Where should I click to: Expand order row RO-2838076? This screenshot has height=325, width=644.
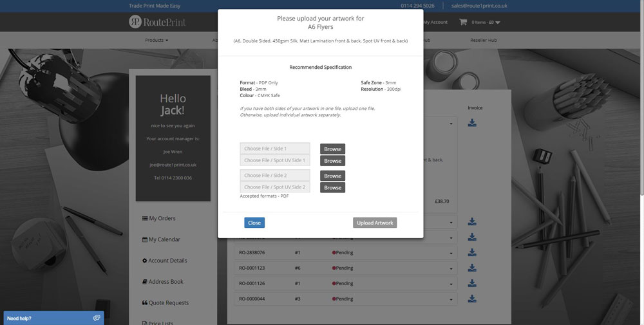[x=451, y=253]
